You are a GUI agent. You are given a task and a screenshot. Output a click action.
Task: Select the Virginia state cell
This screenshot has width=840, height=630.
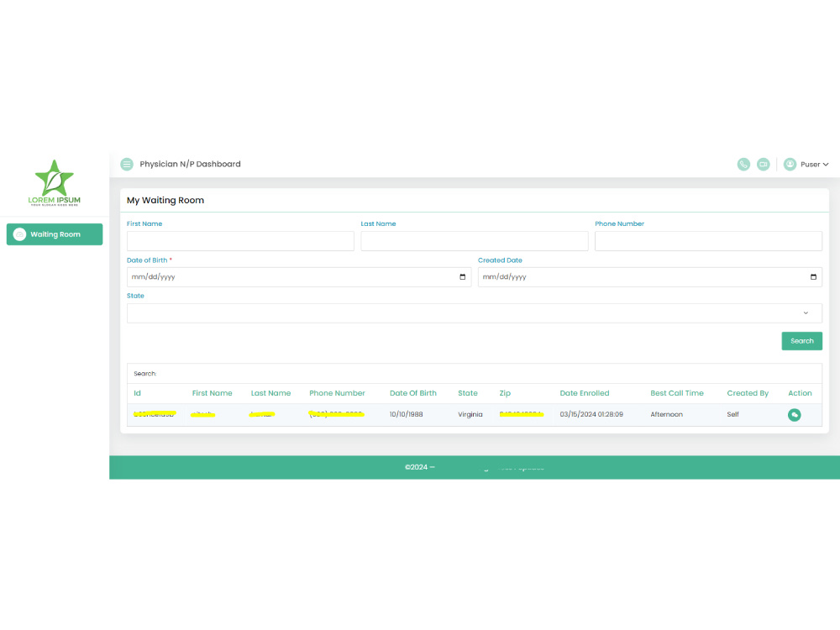pos(470,415)
